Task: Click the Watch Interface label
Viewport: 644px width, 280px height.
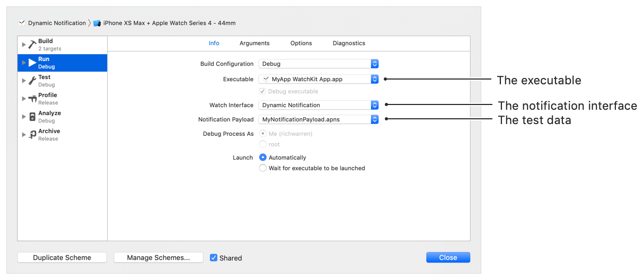Action: pyautogui.click(x=232, y=105)
